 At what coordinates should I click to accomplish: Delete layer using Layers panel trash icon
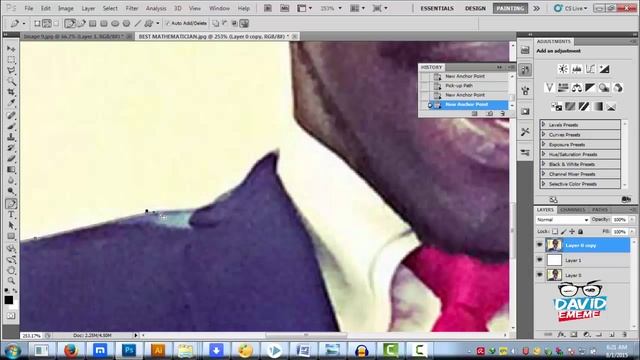pyautogui.click(x=624, y=334)
